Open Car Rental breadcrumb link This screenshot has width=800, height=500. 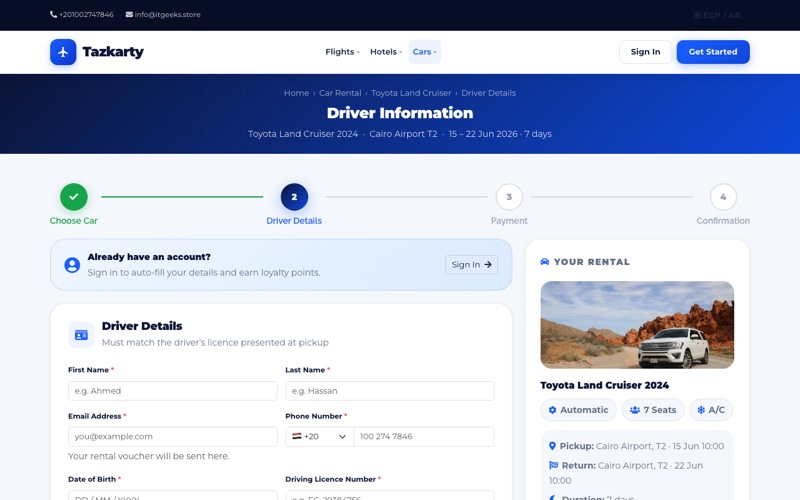[x=340, y=93]
